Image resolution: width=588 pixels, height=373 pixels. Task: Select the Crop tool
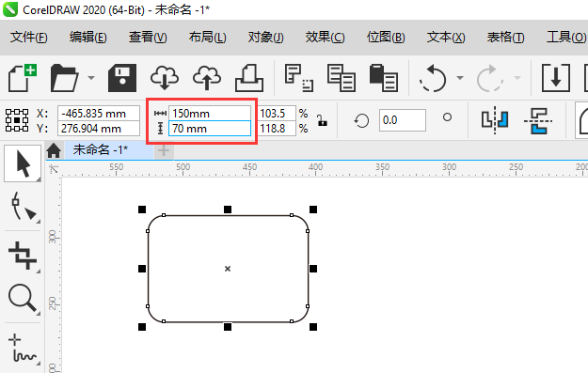point(23,256)
